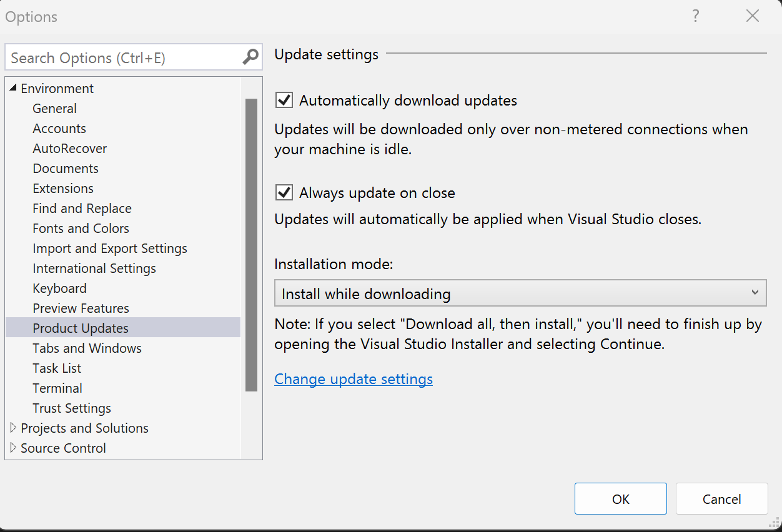This screenshot has height=532, width=782.
Task: Click inside the Search Options field
Action: pyautogui.click(x=125, y=57)
